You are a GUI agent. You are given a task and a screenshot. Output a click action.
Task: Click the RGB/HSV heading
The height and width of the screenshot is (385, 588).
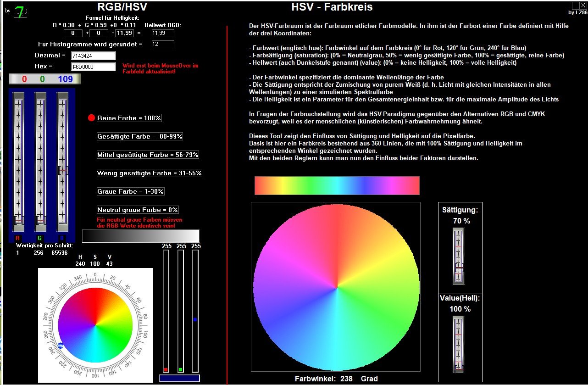pyautogui.click(x=122, y=7)
